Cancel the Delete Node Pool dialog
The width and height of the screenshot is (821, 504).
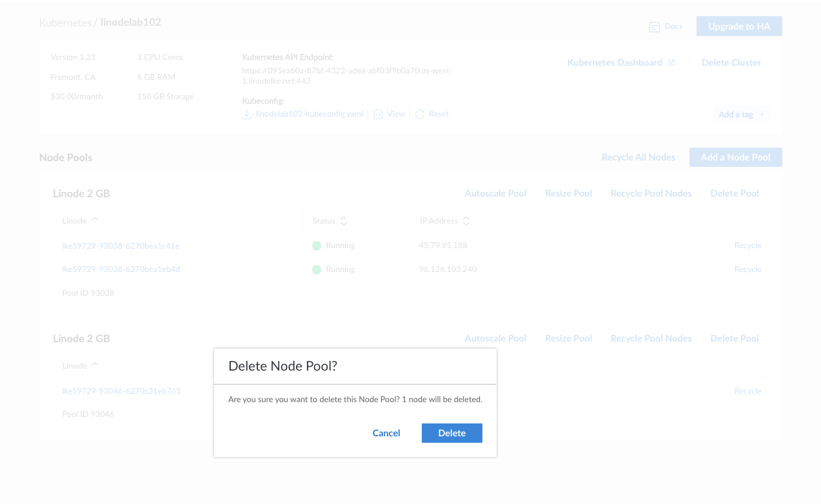(x=386, y=433)
